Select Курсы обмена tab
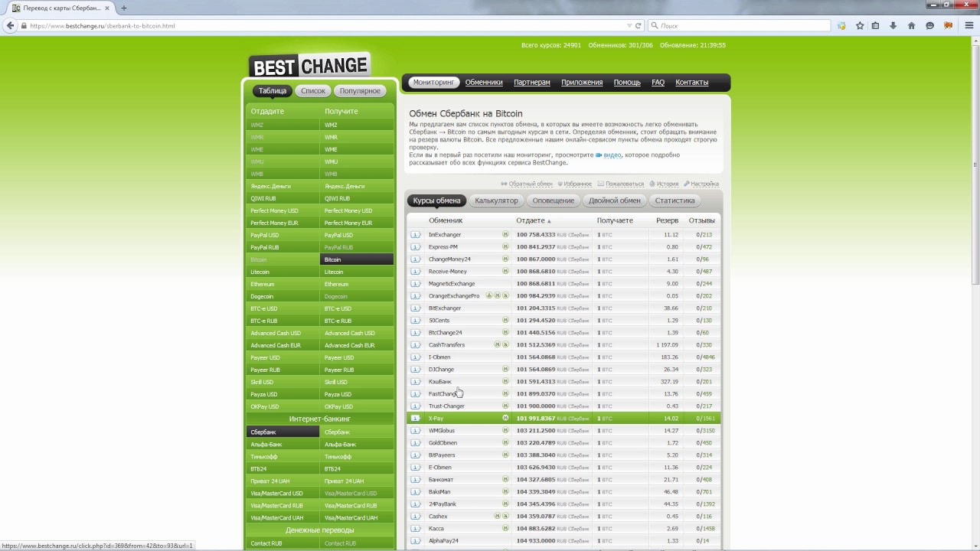The width and height of the screenshot is (980, 551). coord(436,201)
